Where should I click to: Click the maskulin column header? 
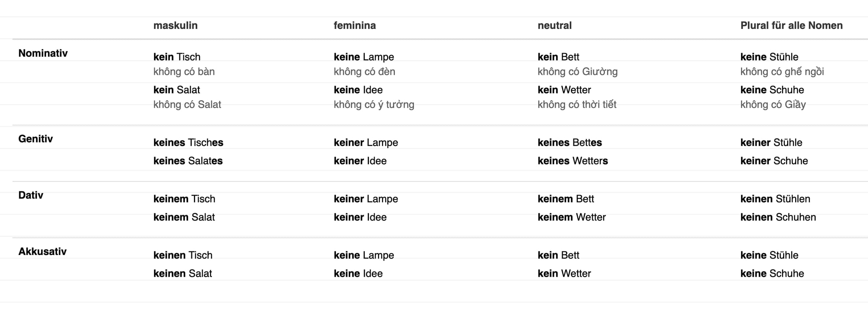coord(175,26)
